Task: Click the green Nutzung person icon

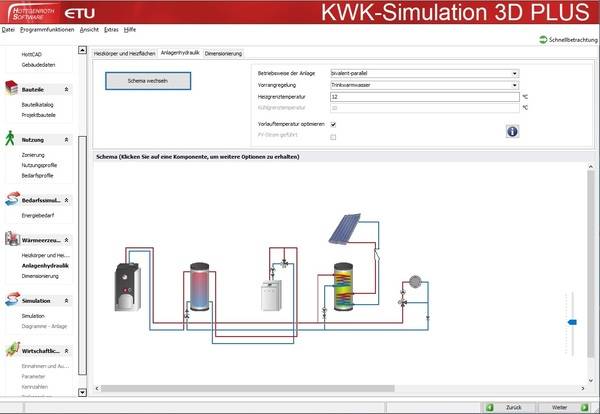Action: [x=10, y=139]
